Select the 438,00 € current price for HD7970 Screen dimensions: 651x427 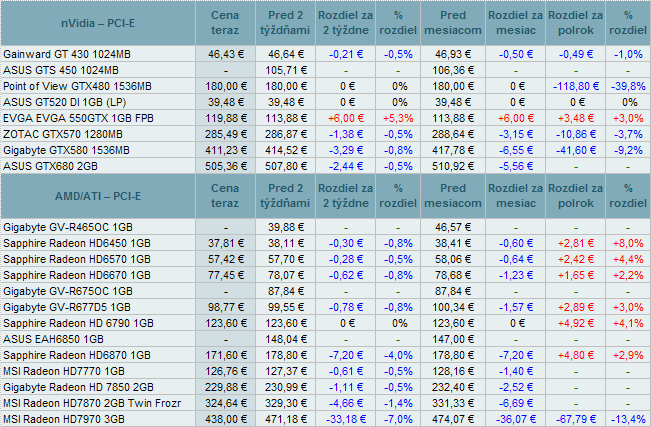click(x=226, y=419)
